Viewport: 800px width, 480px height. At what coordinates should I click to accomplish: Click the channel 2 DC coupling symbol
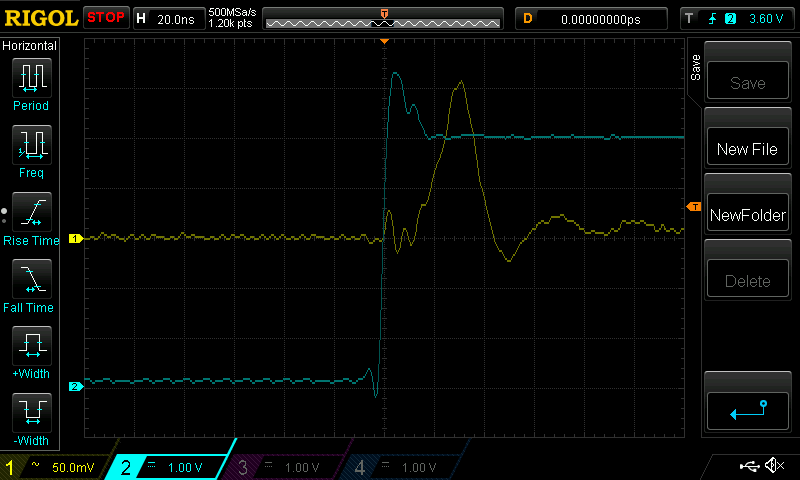tap(152, 464)
